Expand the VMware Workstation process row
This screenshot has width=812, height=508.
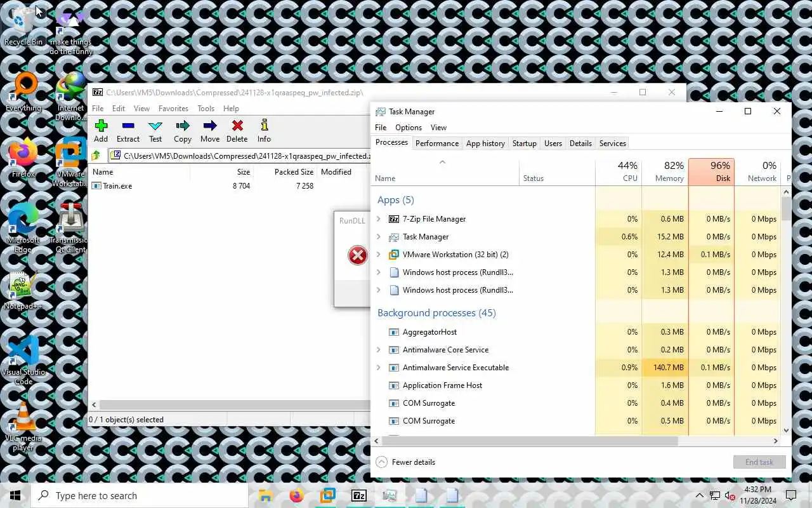pyautogui.click(x=379, y=255)
